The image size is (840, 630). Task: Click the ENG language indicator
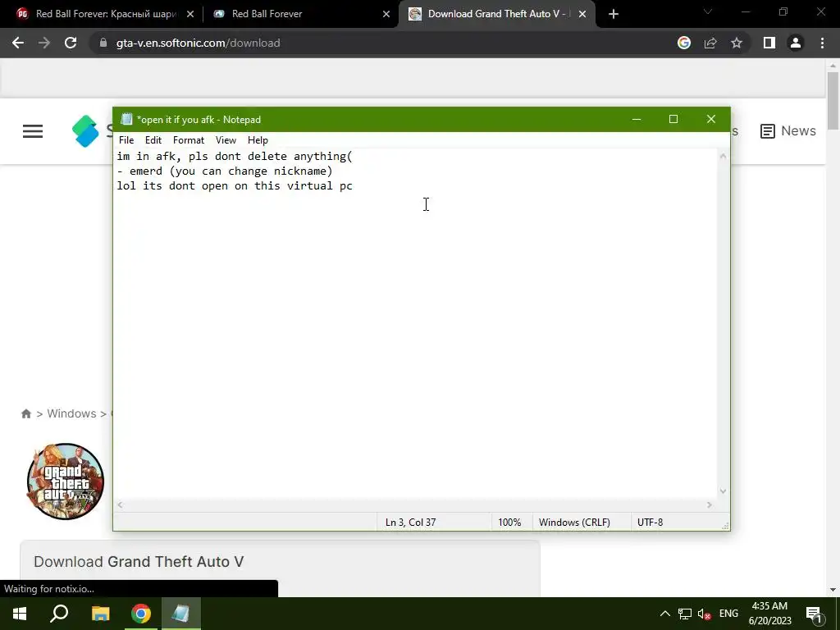click(x=728, y=614)
